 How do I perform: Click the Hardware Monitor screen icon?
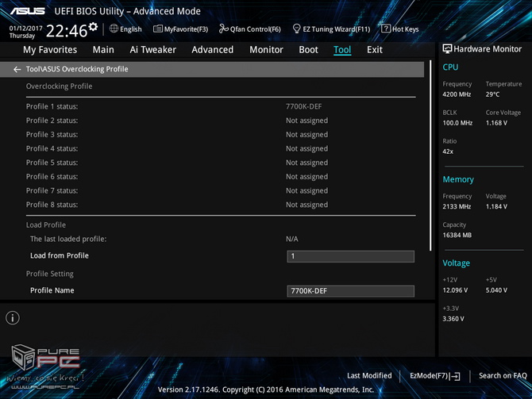[447, 49]
